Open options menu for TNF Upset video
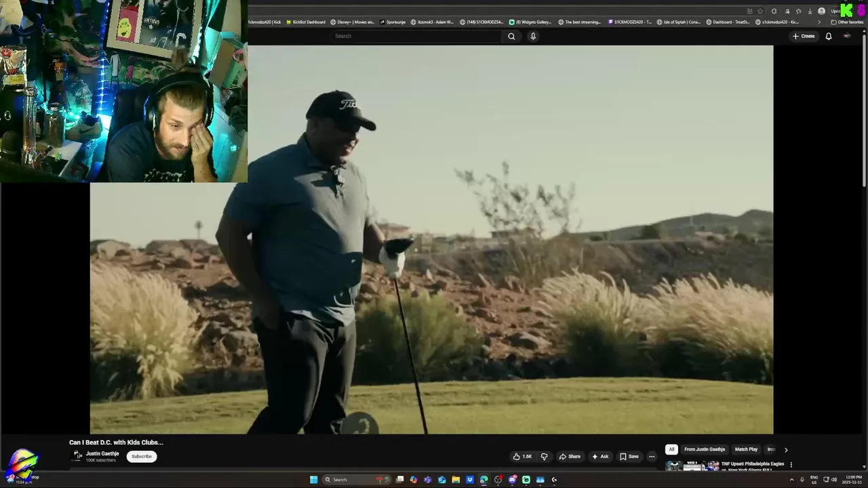 click(791, 465)
